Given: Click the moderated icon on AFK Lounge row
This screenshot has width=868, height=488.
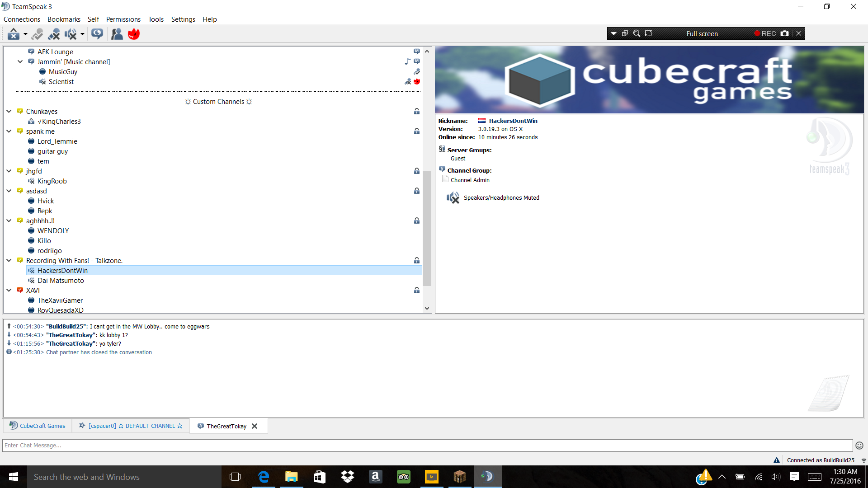Looking at the screenshot, I should pyautogui.click(x=417, y=52).
